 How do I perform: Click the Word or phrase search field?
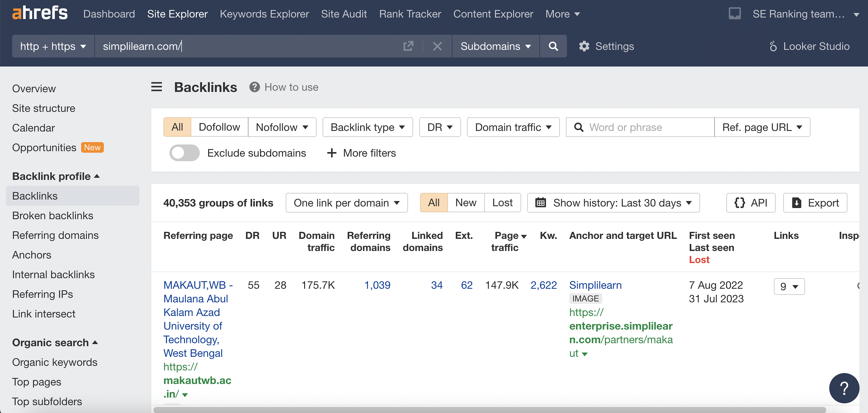(x=640, y=127)
